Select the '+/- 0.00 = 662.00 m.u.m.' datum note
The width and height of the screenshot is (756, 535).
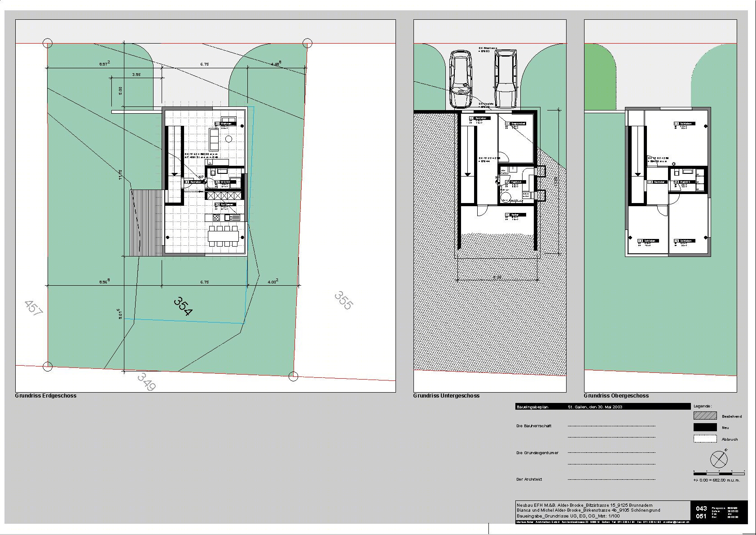tap(716, 480)
